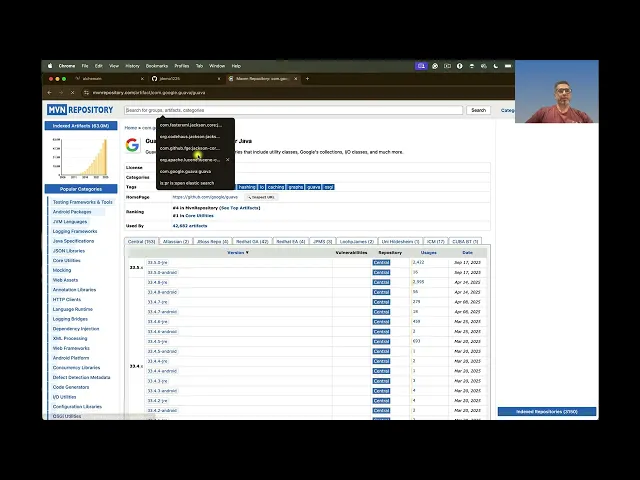Select the Atlassian (2) repository tab

(176, 242)
